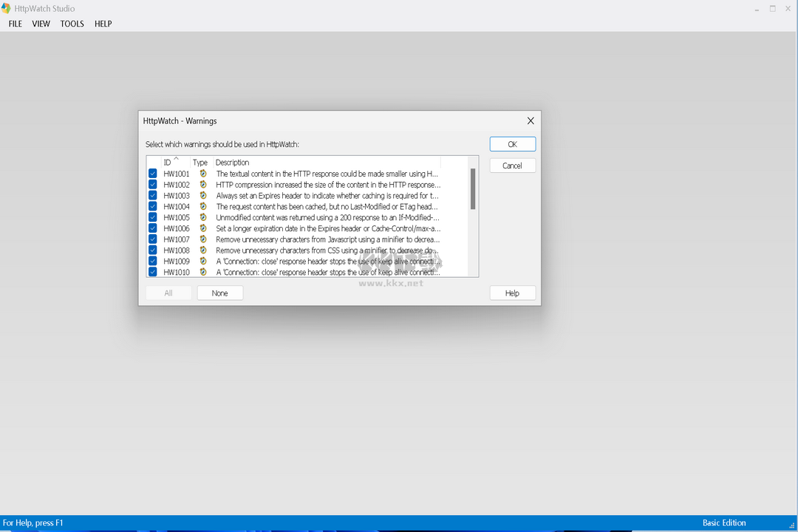Click the resize grip in the status bar corner
798x532 pixels.
793,525
